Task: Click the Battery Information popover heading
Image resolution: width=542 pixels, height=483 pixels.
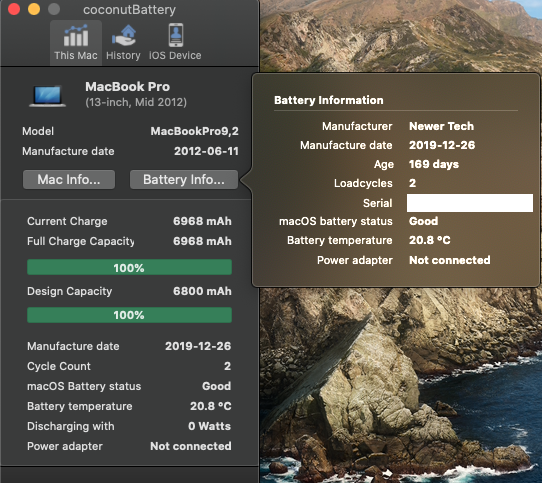Action: click(329, 100)
